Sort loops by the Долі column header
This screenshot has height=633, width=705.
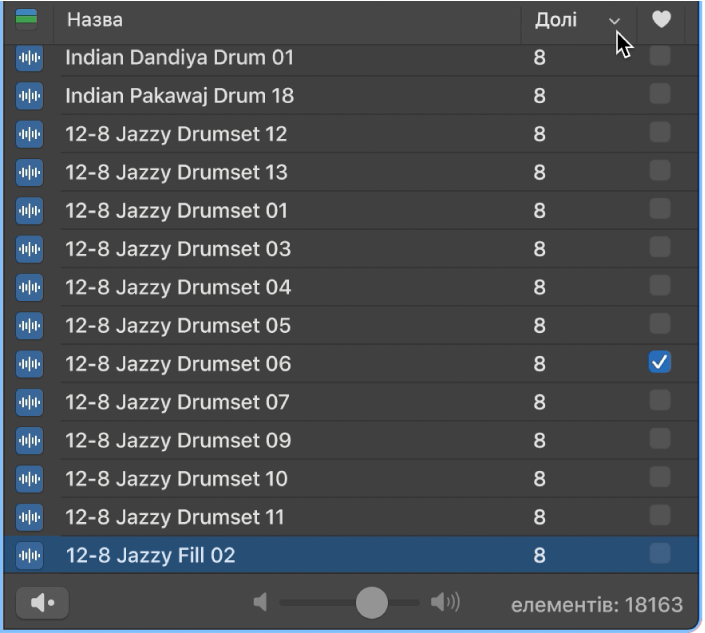pyautogui.click(x=556, y=20)
